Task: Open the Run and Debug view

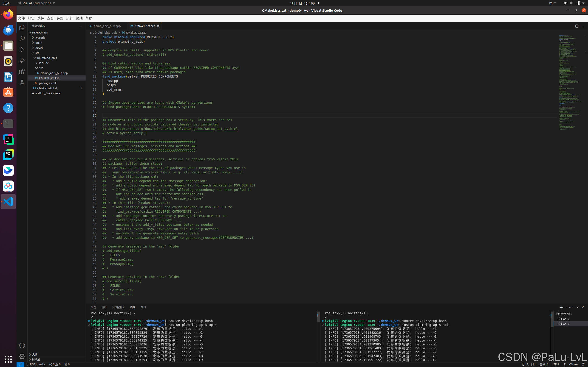Action: (x=22, y=60)
